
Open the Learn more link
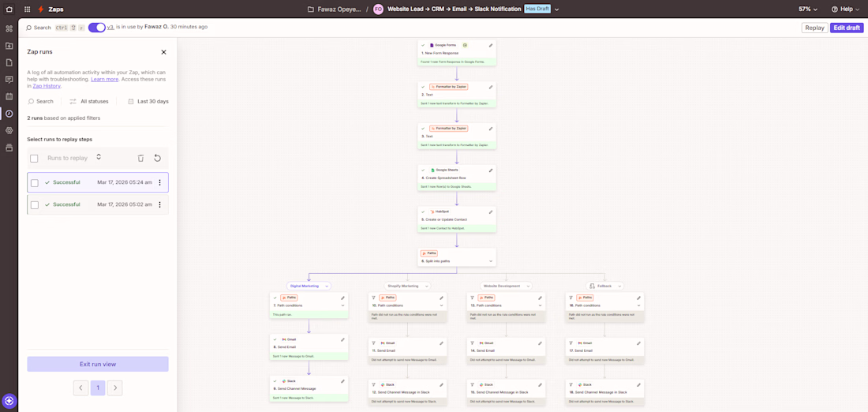coord(105,79)
